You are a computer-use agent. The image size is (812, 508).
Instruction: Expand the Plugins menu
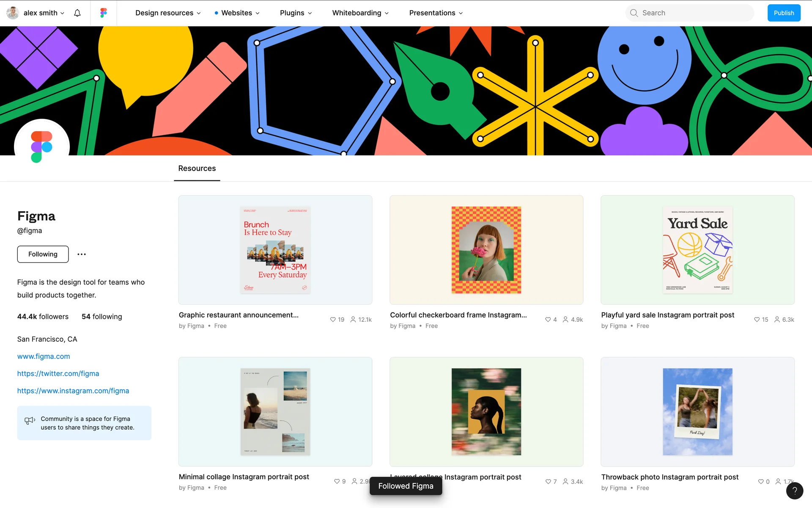pos(296,13)
